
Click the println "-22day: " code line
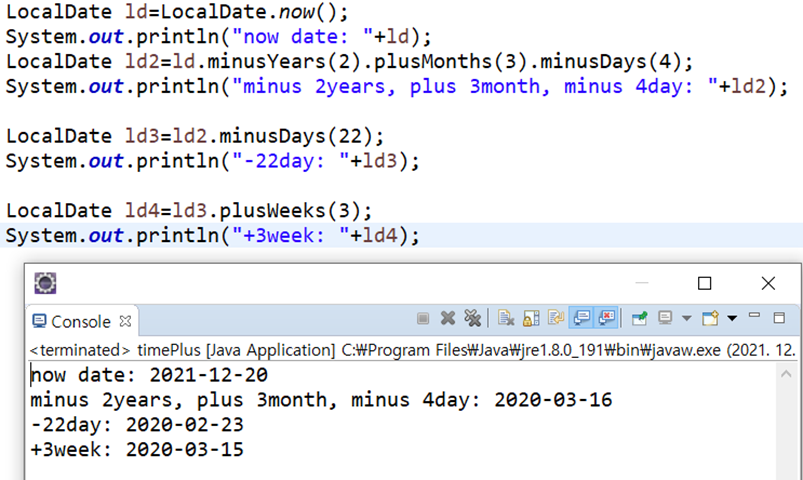(x=213, y=161)
